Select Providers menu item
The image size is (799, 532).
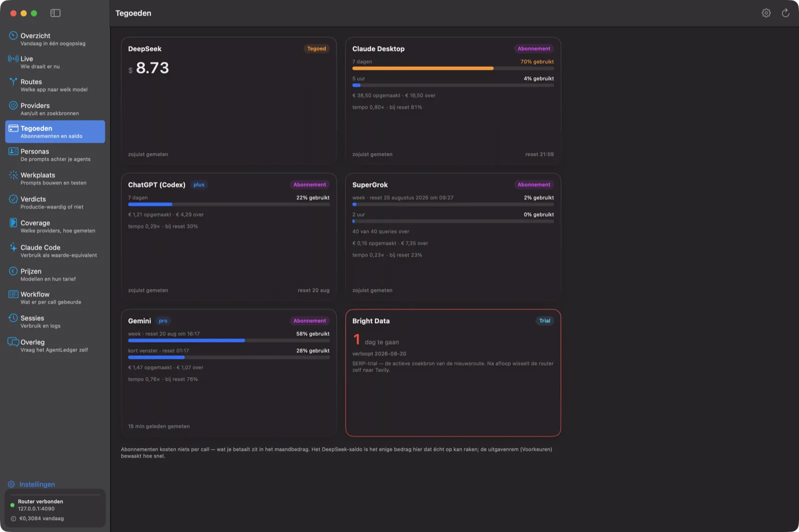pos(55,109)
